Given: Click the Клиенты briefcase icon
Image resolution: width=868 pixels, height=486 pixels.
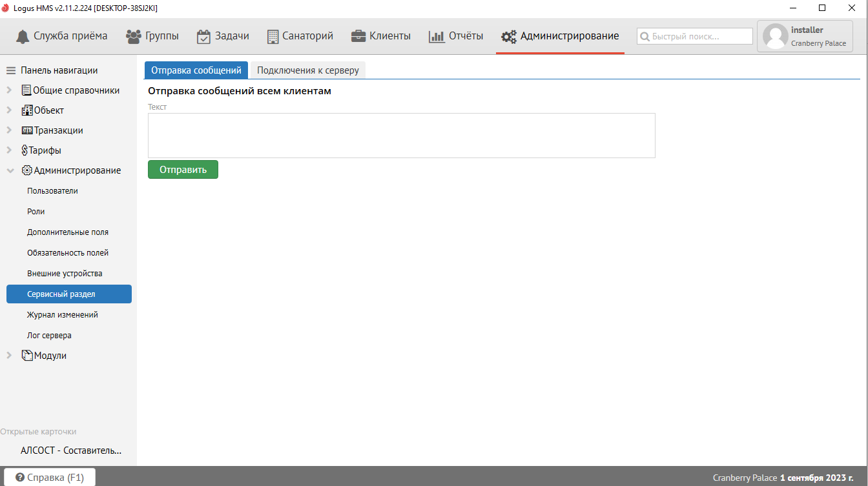Looking at the screenshot, I should click(x=358, y=36).
